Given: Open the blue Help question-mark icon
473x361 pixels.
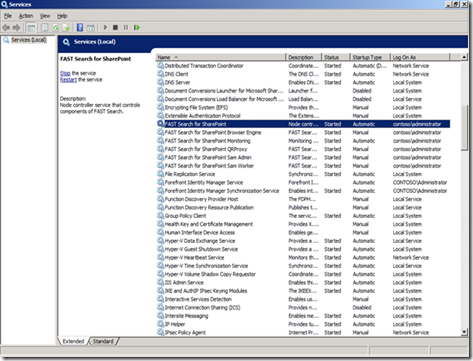Looking at the screenshot, I should 80,27.
